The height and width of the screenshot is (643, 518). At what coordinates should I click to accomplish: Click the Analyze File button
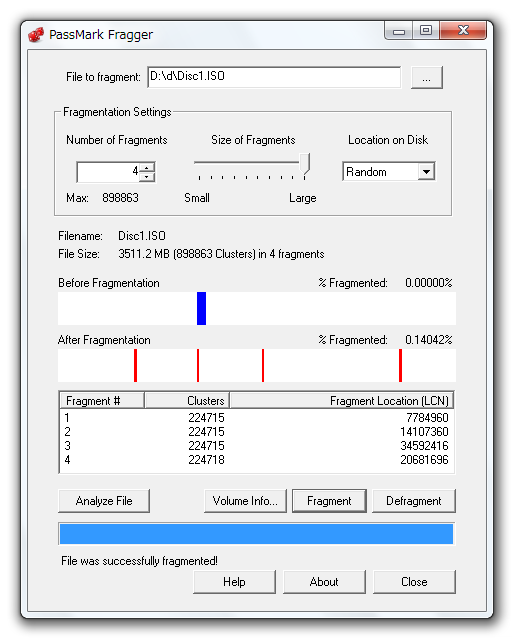point(104,501)
